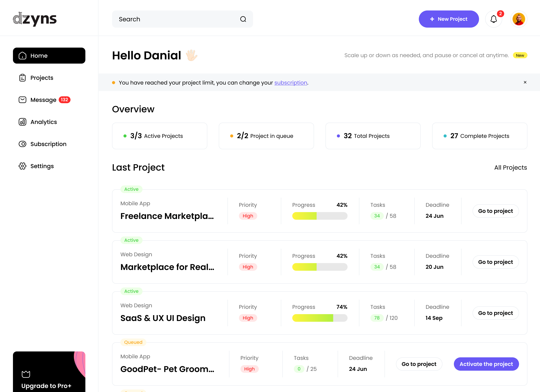Click the Analytics chart icon

[22, 122]
